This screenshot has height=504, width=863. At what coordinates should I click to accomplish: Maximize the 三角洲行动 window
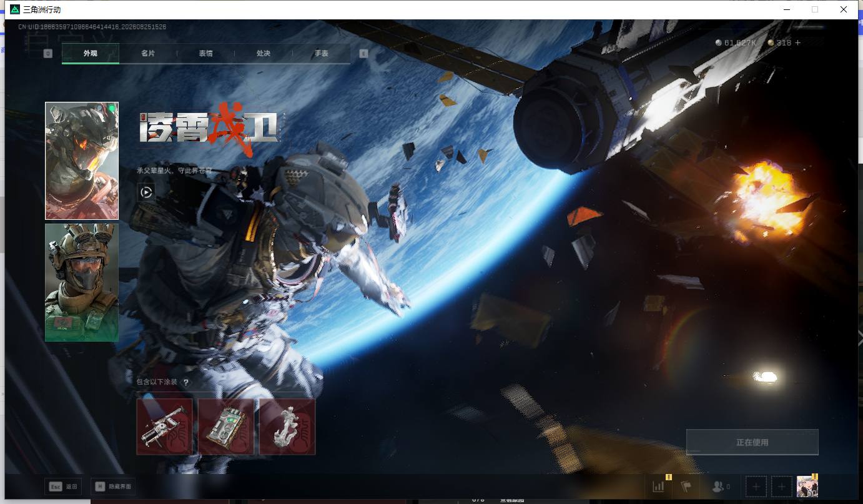pyautogui.click(x=815, y=9)
